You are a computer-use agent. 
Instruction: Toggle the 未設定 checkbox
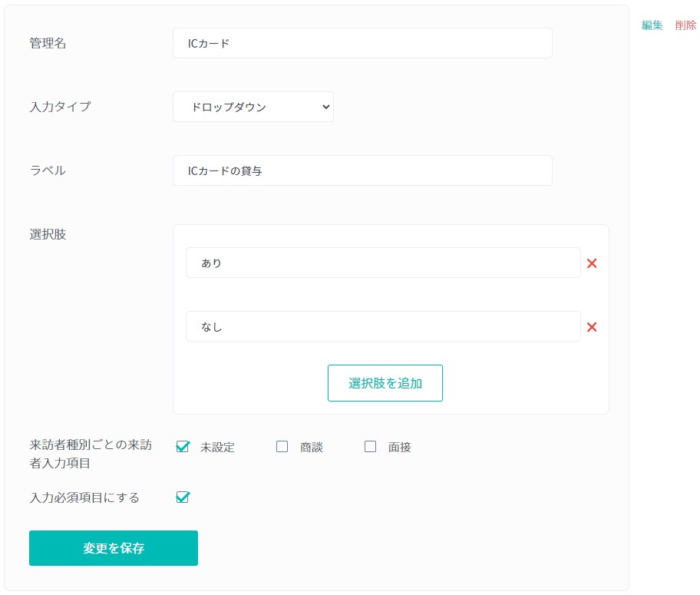[183, 446]
